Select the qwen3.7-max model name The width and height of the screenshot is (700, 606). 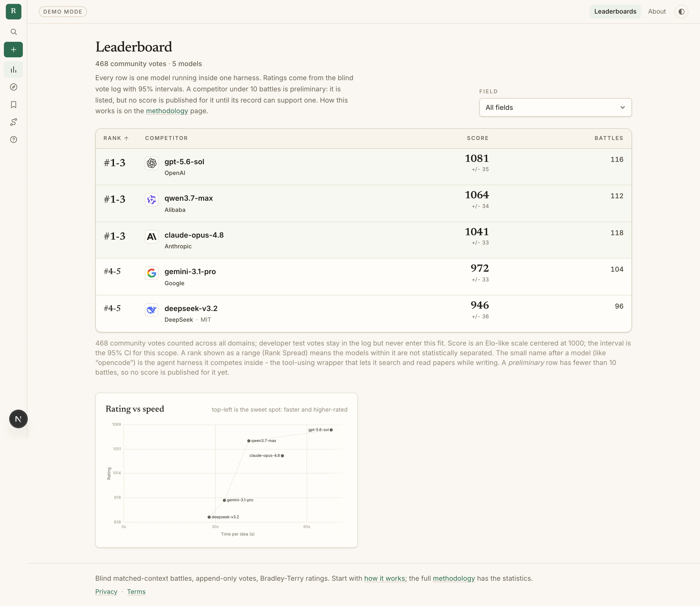point(188,198)
